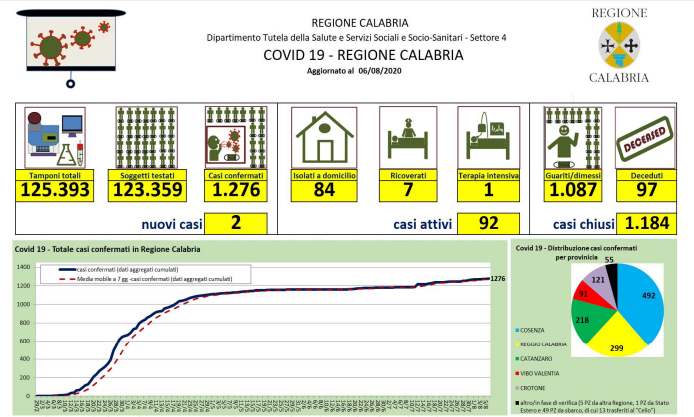
Task: Click the nuovi casi value box showing 2
Action: click(x=234, y=223)
